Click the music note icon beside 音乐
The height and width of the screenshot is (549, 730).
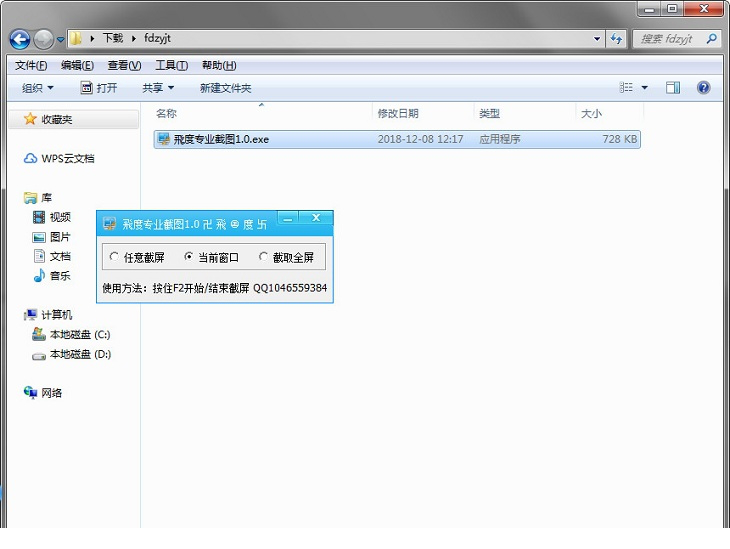pyautogui.click(x=39, y=276)
